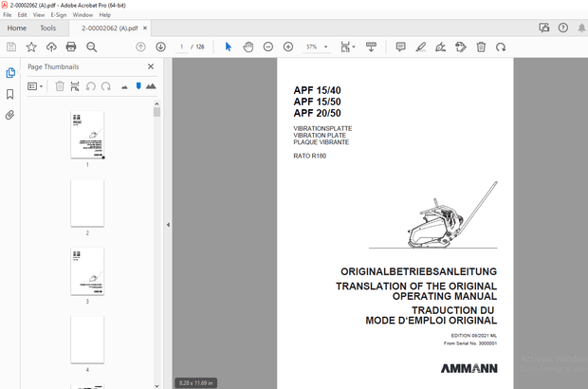The image size is (588, 389).
Task: Open the notifications bell
Action: pos(581,28)
